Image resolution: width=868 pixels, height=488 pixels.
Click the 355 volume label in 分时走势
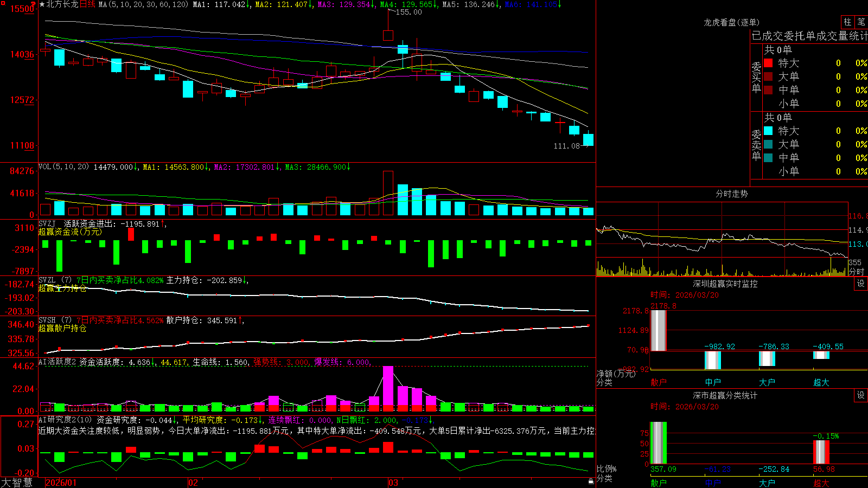855,262
